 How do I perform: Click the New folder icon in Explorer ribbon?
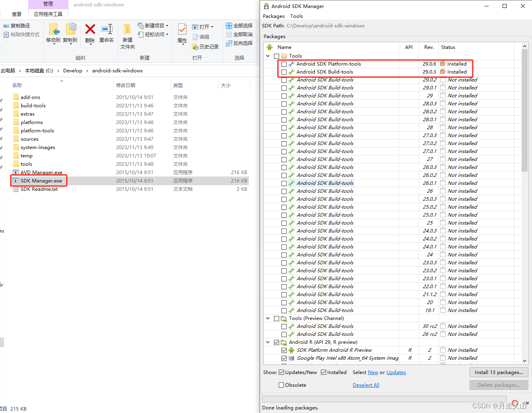127,29
